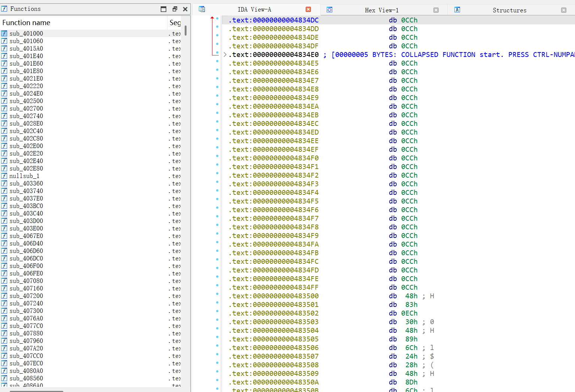Screen dimensions: 575x392
Task: Click the Functions list horizontal scrollbar thumb
Action: pyautogui.click(x=36, y=391)
